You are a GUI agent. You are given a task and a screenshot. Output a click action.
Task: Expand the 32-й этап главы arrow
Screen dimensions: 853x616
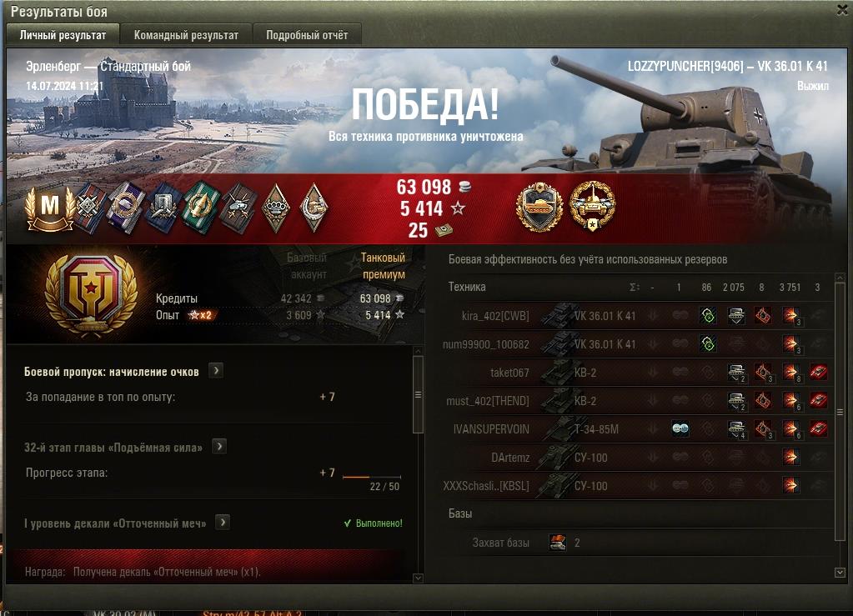pyautogui.click(x=219, y=447)
